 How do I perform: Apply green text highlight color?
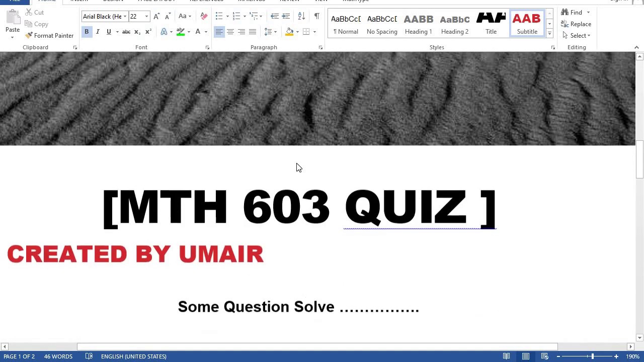pyautogui.click(x=180, y=32)
